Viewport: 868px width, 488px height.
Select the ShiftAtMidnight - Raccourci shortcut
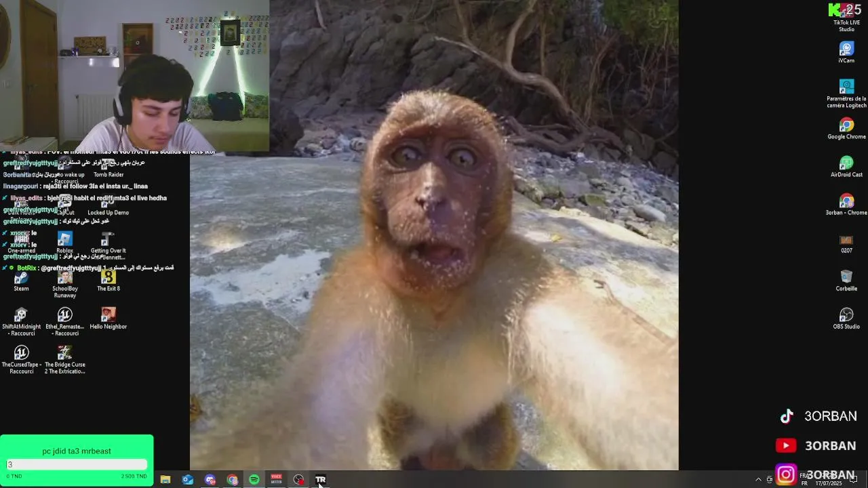click(21, 322)
